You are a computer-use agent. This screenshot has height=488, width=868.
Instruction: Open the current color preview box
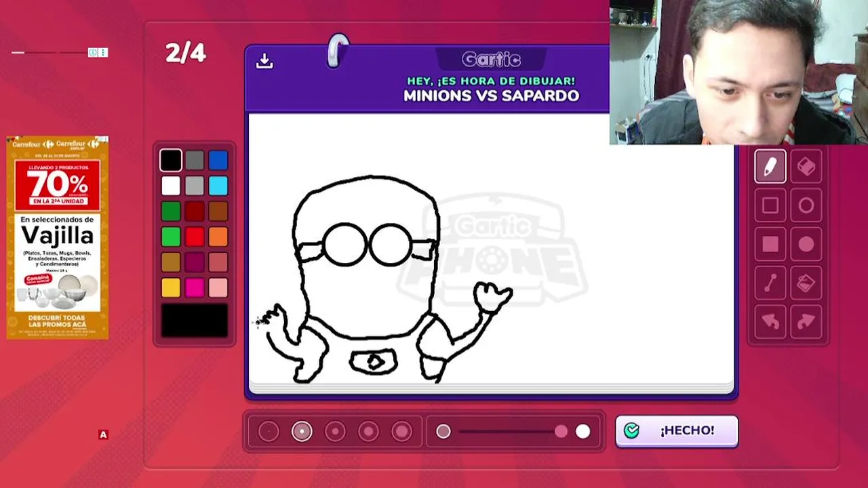click(195, 321)
